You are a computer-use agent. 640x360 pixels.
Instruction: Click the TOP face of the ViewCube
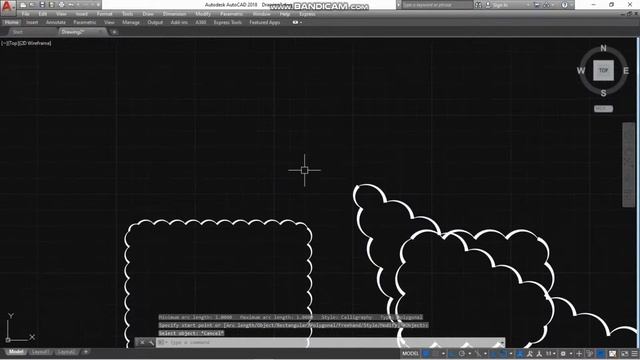[603, 70]
